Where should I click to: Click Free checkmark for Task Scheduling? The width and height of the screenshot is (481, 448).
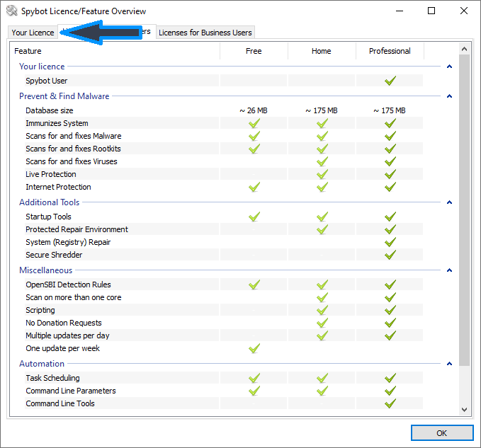pyautogui.click(x=254, y=378)
